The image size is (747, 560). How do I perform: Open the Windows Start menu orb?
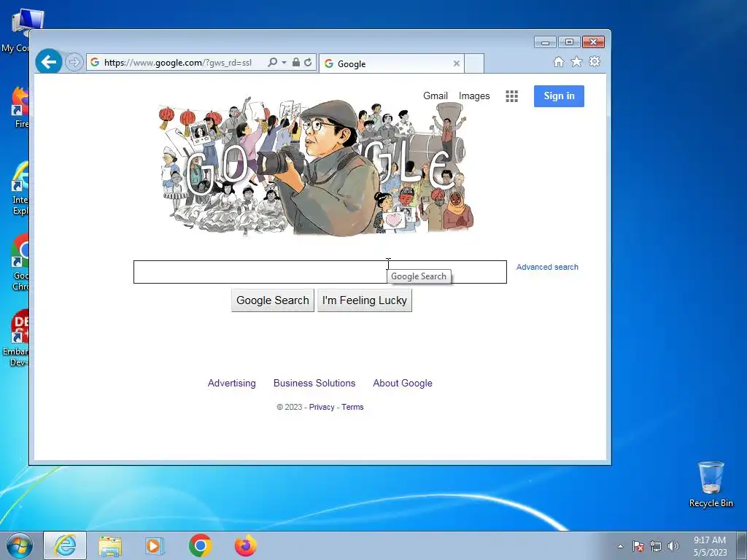click(20, 545)
